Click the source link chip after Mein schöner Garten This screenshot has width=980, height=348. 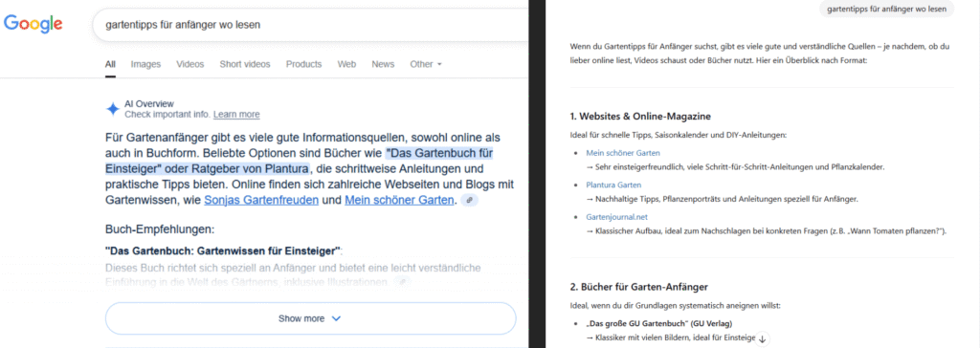469,201
